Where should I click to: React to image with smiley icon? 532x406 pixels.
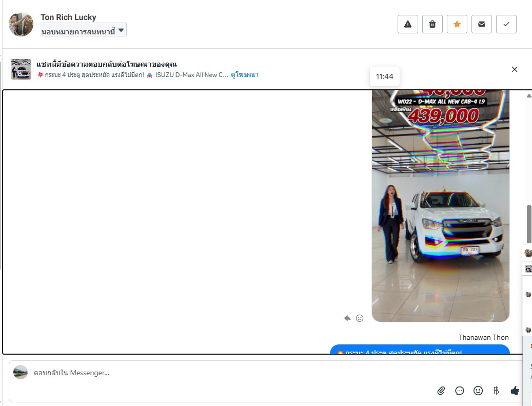point(360,318)
